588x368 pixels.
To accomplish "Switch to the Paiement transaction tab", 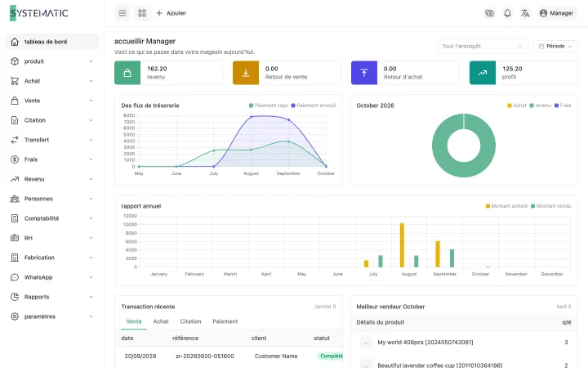I will pos(225,321).
